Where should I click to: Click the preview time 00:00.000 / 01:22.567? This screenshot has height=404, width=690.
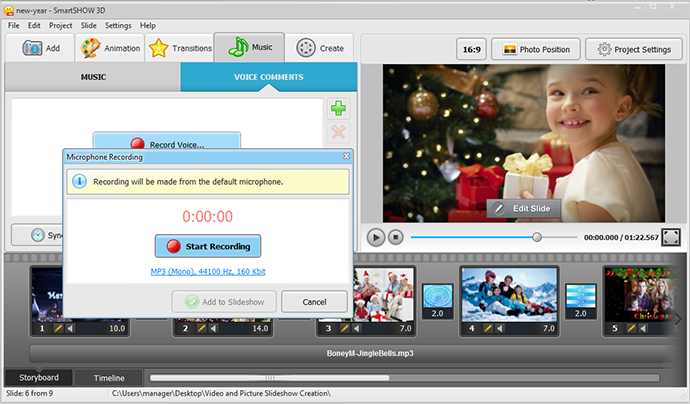pyautogui.click(x=621, y=238)
